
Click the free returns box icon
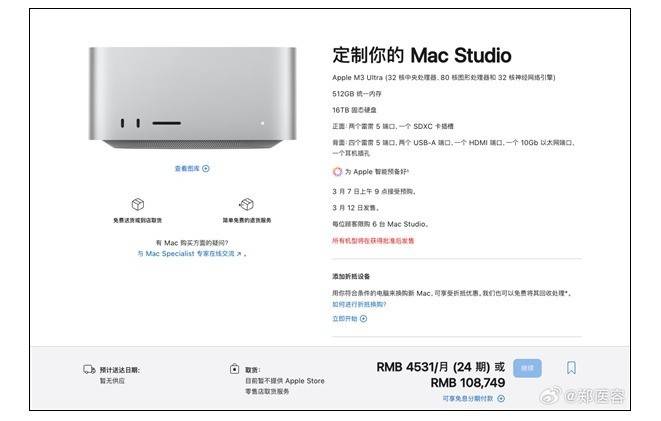click(247, 204)
